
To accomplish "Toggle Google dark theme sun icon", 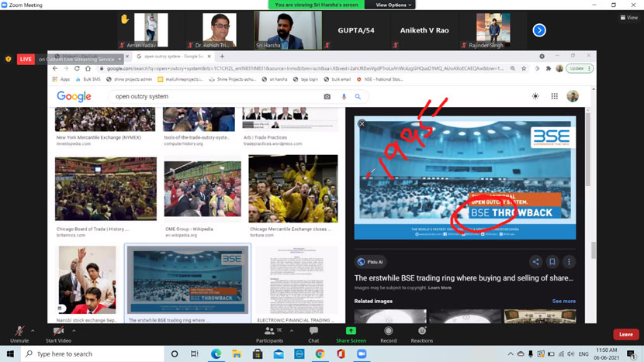I will click(535, 96).
